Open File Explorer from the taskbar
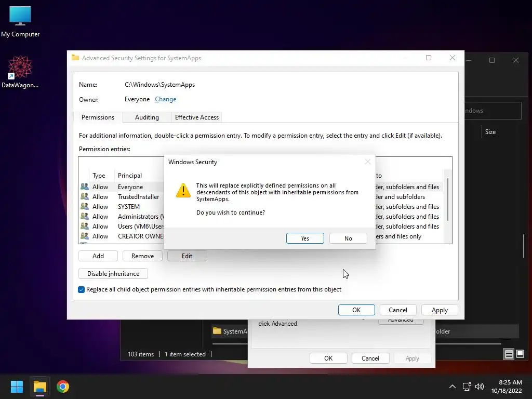This screenshot has width=532, height=399. point(39,387)
